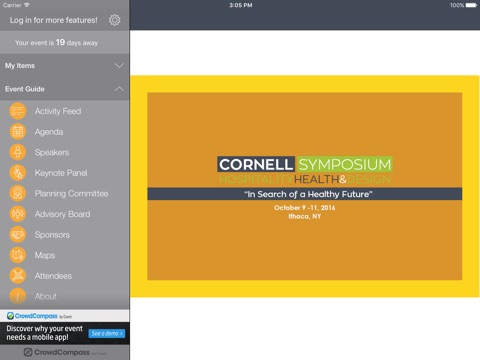Image resolution: width=480 pixels, height=360 pixels.
Task: Open Agenda menu item
Action: coord(65,132)
